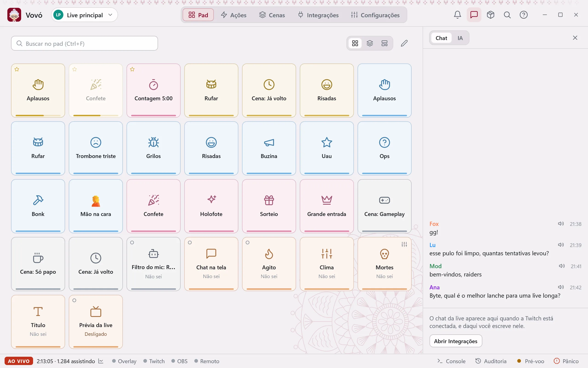Screen dimensions: 588x368
Task: Toggle Prévia da live card
Action: pos(96,322)
